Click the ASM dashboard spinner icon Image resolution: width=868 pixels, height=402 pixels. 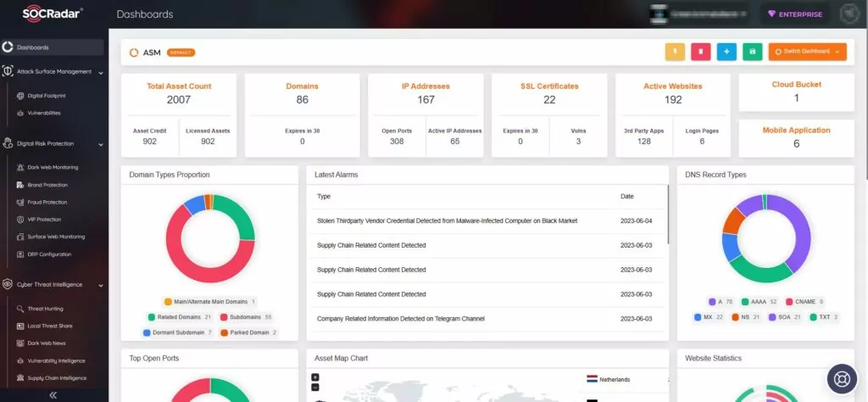pos(134,53)
